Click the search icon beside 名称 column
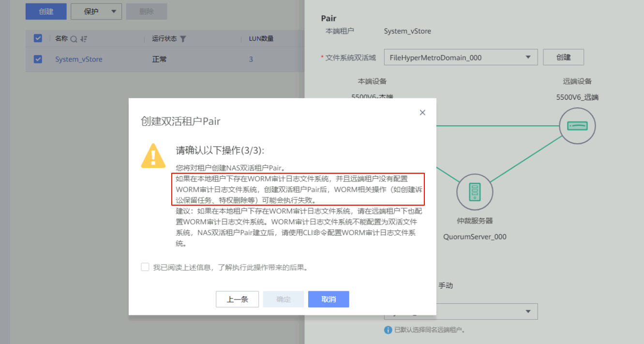644x344 pixels. pos(74,39)
